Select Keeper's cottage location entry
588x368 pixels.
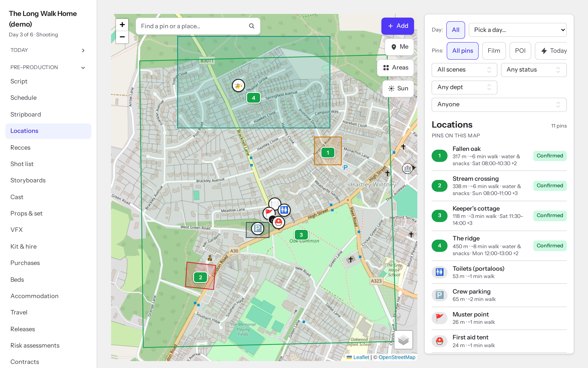coord(499,216)
